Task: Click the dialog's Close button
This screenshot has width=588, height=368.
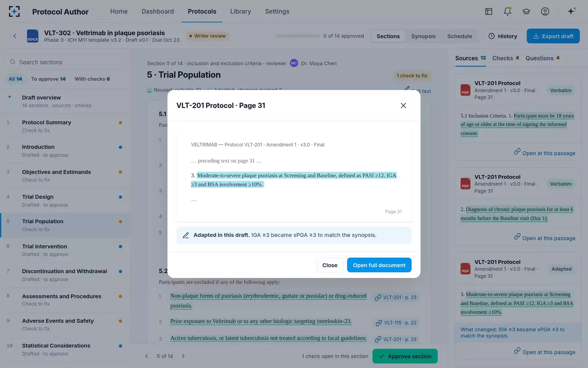Action: click(x=330, y=265)
